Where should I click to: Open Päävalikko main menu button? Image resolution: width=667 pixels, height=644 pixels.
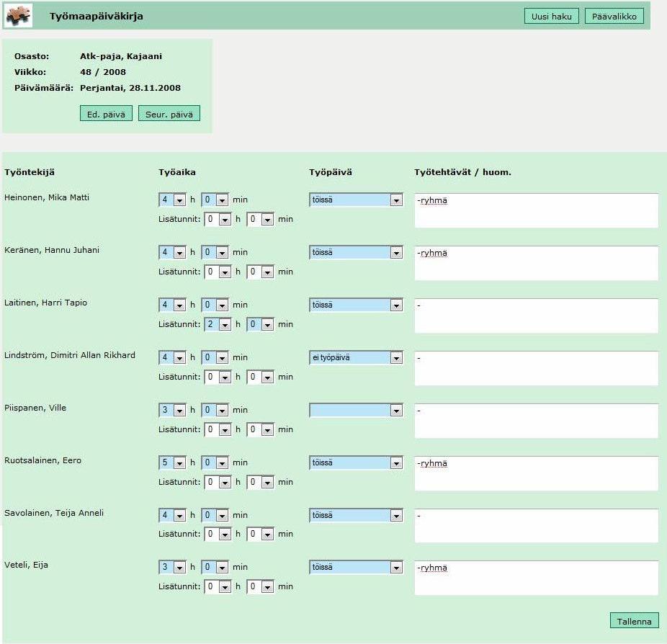(x=614, y=16)
